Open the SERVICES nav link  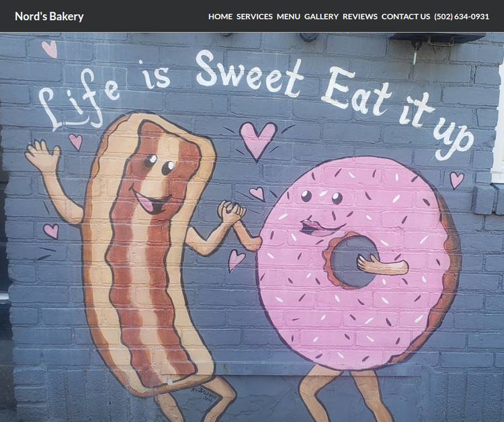coord(254,16)
